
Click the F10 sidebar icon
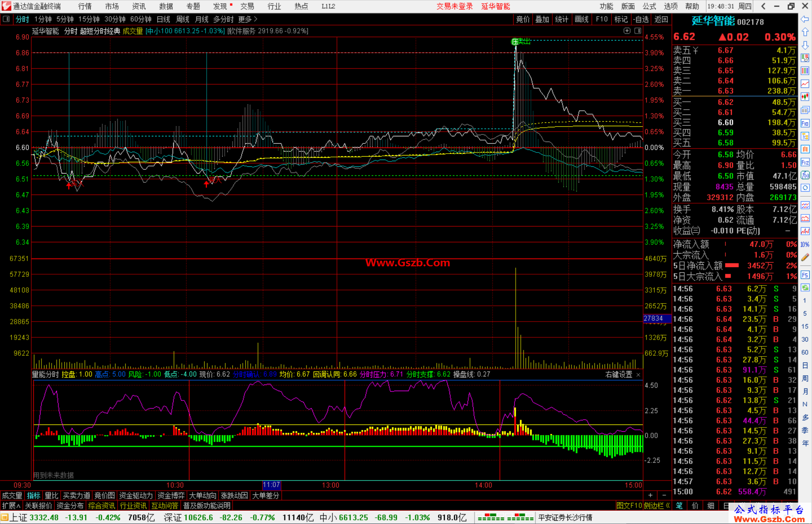805,123
